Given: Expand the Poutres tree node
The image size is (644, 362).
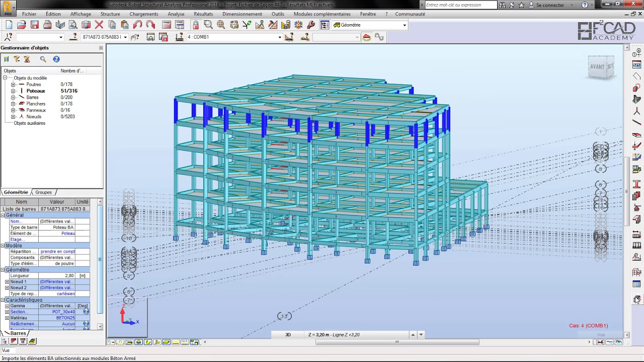Looking at the screenshot, I should pyautogui.click(x=13, y=84).
